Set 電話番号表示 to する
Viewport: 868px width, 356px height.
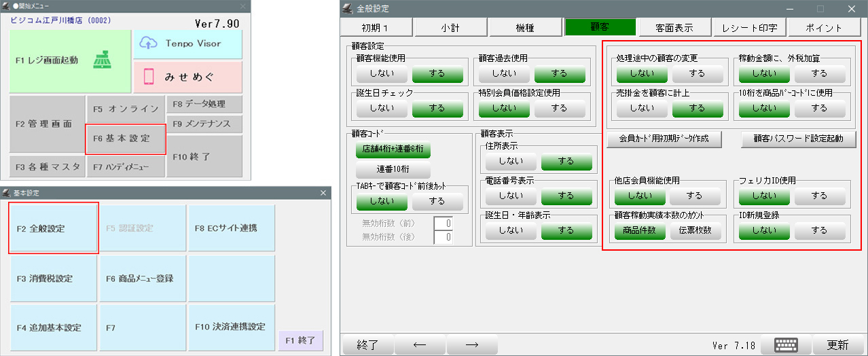pyautogui.click(x=566, y=196)
